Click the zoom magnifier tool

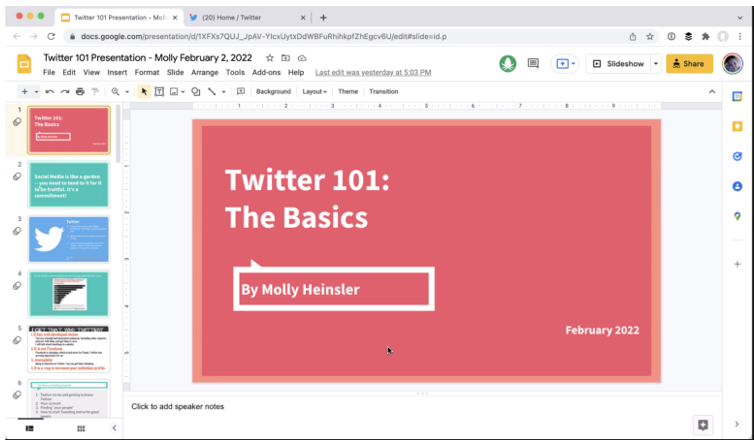[115, 91]
